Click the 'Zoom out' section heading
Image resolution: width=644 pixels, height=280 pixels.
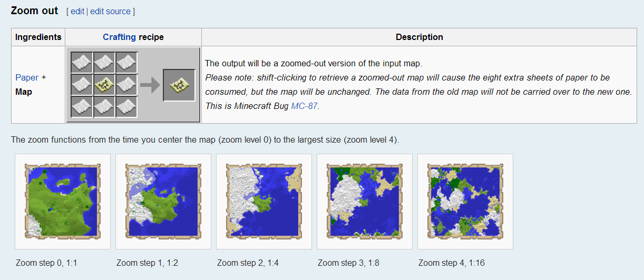point(34,11)
